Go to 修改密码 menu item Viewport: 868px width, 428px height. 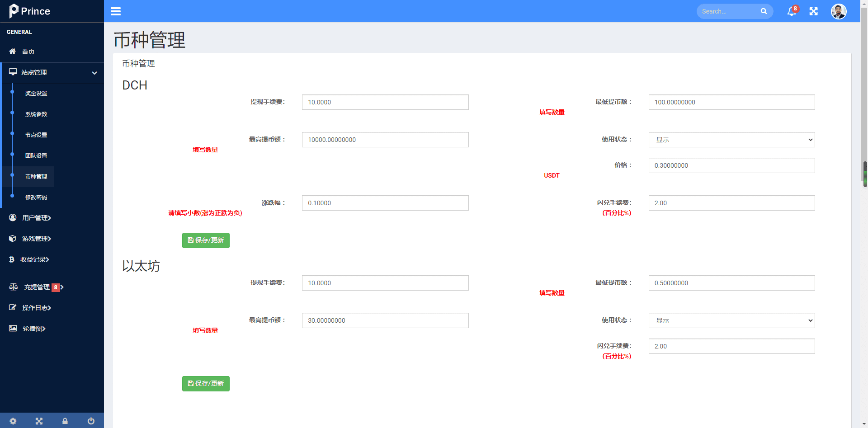click(x=36, y=198)
